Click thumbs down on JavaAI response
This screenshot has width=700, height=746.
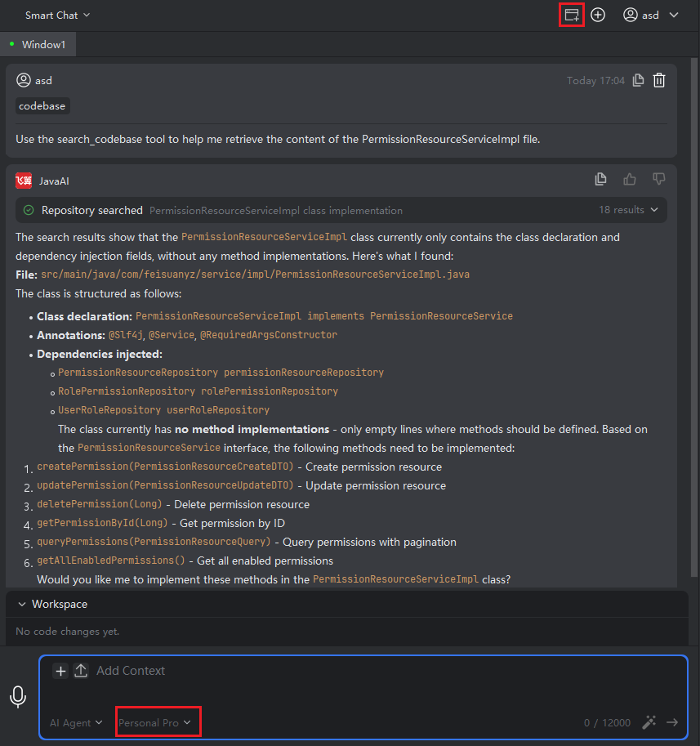[x=658, y=180]
